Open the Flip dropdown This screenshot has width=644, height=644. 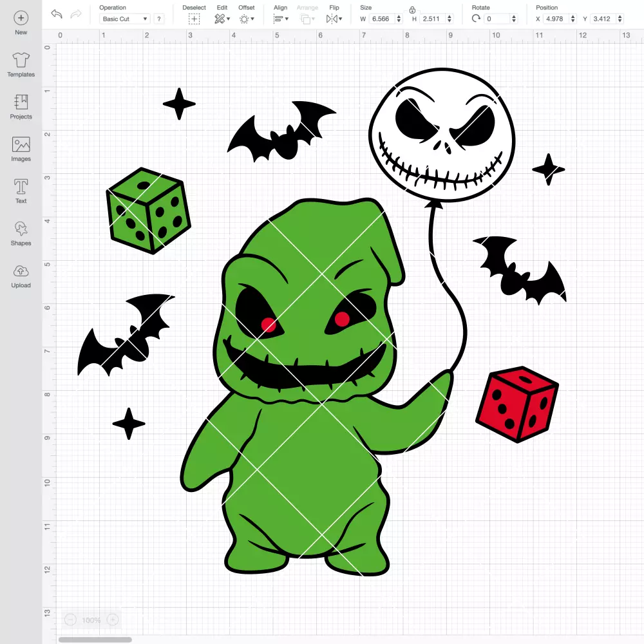point(334,19)
